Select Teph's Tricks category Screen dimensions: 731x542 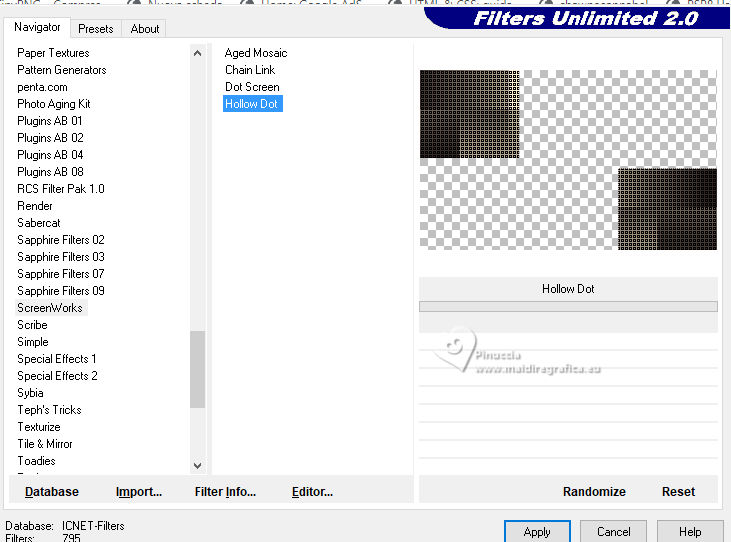click(49, 410)
